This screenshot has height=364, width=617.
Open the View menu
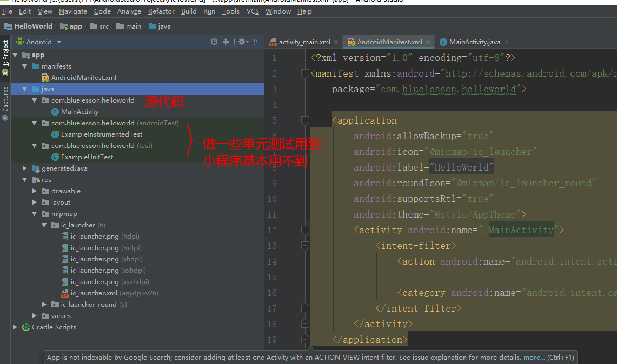pos(45,11)
